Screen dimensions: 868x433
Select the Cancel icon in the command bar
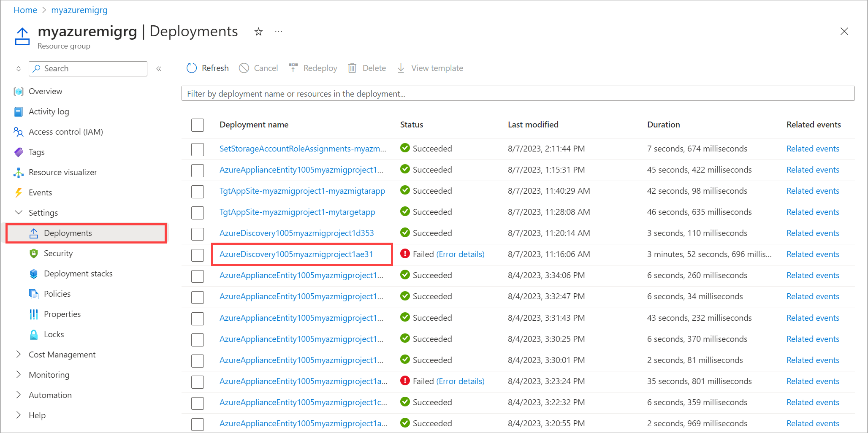244,68
